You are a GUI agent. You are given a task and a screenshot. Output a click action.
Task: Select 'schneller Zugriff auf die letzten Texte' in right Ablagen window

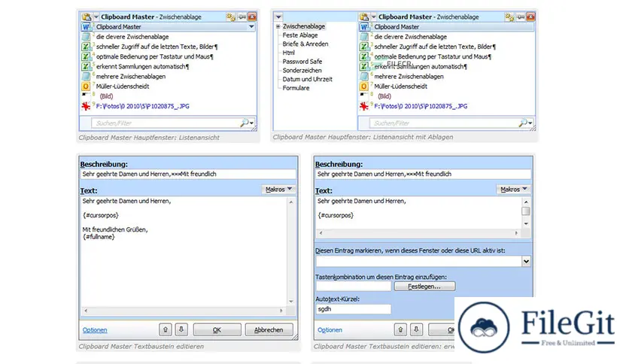click(435, 47)
